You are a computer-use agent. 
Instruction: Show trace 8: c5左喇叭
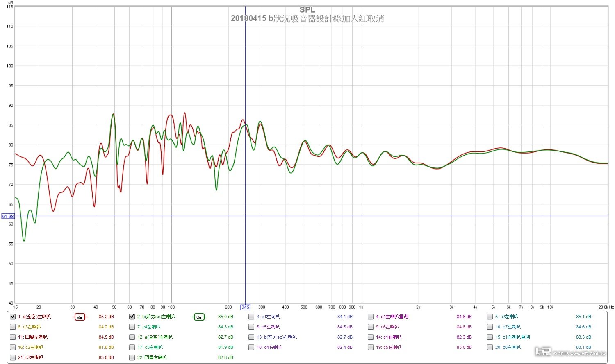point(251,327)
